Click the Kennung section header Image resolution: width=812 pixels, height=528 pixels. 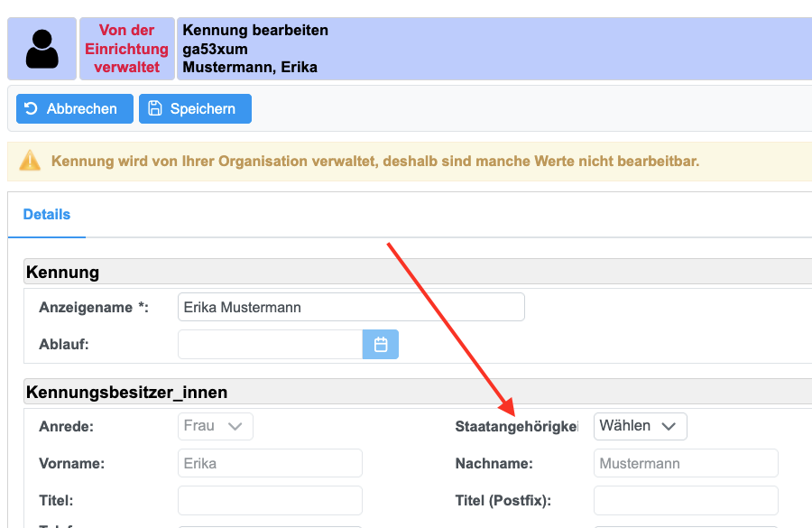tap(63, 272)
